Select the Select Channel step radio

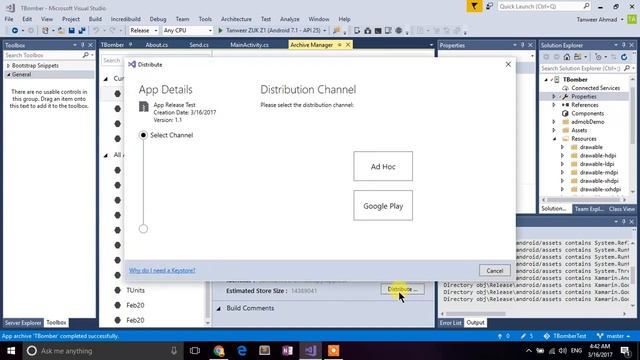click(143, 135)
